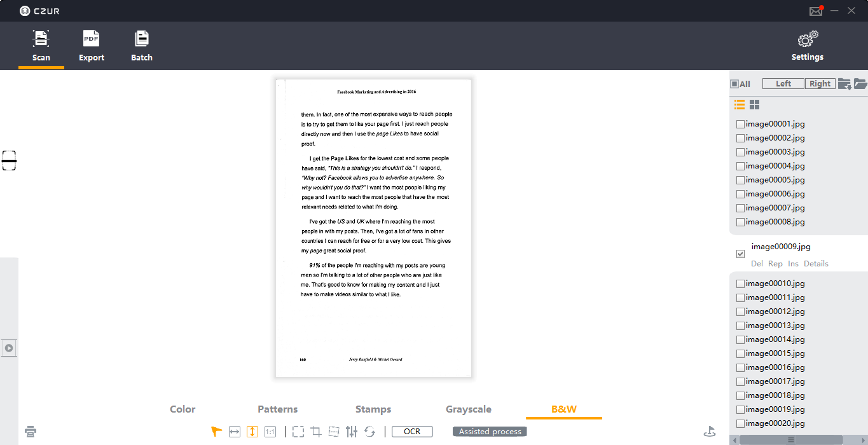Switch to grid thumbnail view
The image size is (868, 445).
point(754,104)
